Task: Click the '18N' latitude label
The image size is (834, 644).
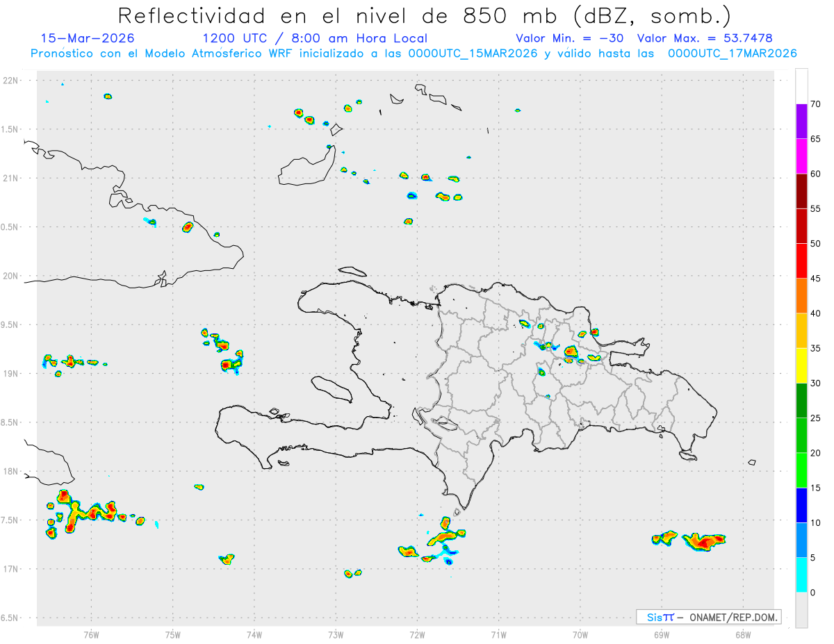Action: coord(12,472)
